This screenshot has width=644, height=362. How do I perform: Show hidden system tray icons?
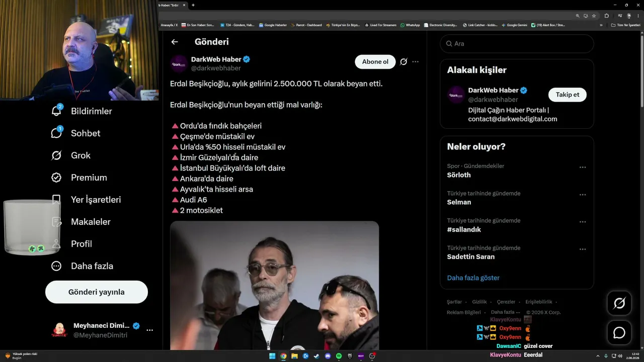(598, 356)
